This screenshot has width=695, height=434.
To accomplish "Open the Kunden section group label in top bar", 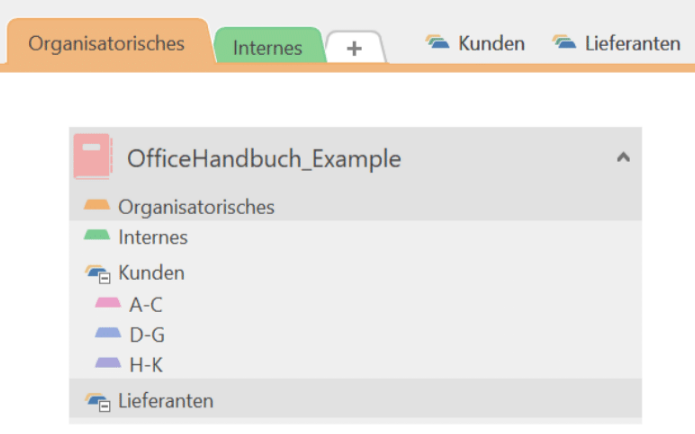I will click(x=491, y=43).
